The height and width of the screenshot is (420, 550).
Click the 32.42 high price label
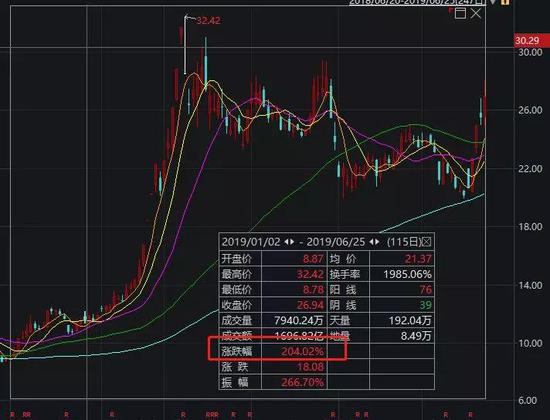(208, 20)
